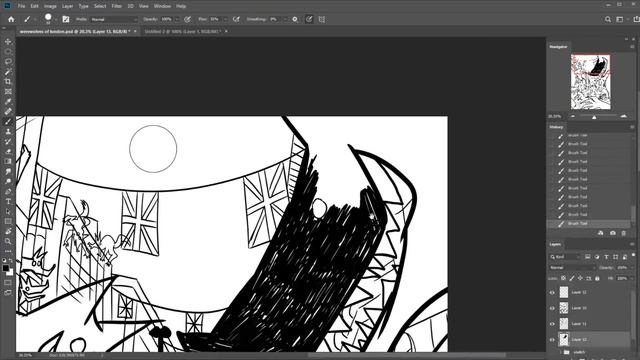Toggle pressure for opacity

point(187,19)
